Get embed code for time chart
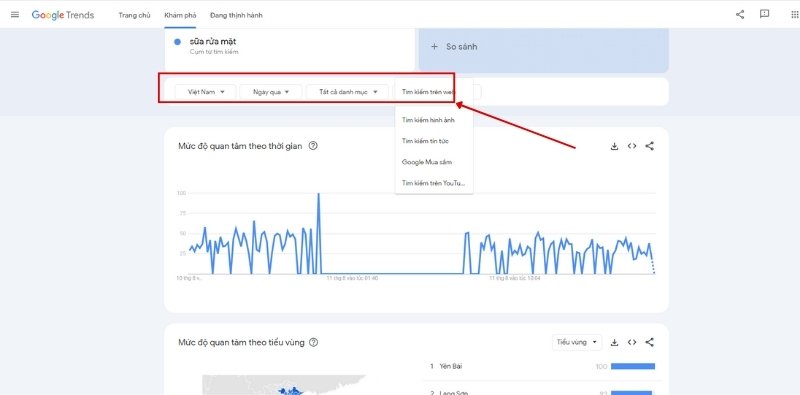Viewport: 800px width, 395px height. point(632,146)
